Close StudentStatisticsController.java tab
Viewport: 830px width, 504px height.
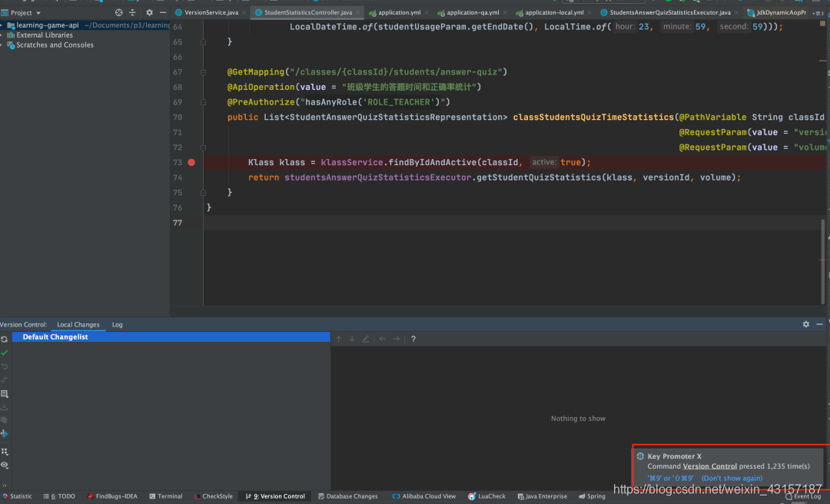(x=358, y=13)
